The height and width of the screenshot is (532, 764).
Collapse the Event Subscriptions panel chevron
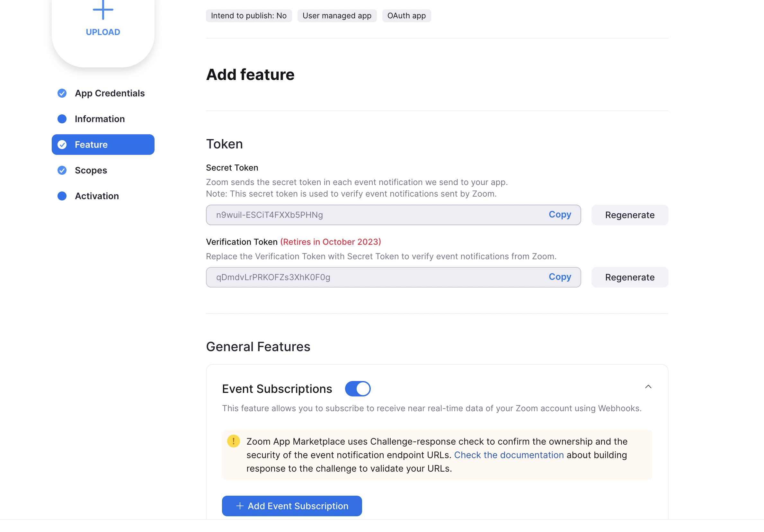(648, 386)
